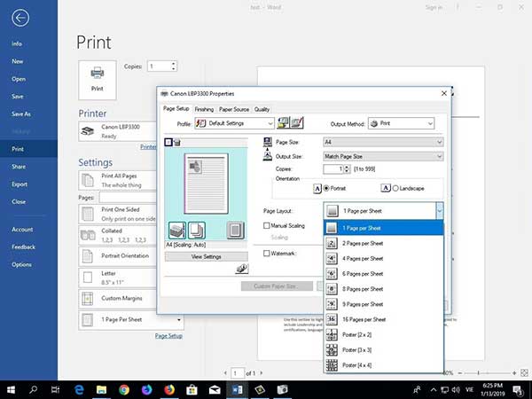Open the notification center icon
This screenshot has width=532, height=399.
(x=518, y=390)
